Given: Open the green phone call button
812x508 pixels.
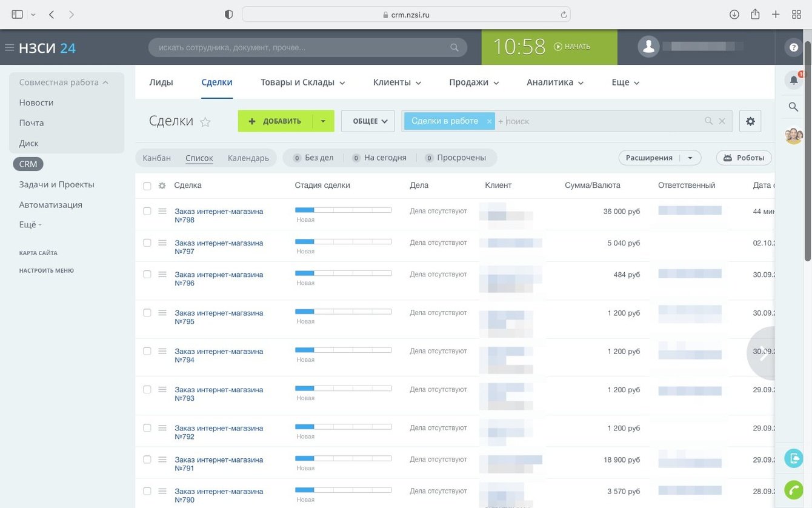Looking at the screenshot, I should [794, 489].
